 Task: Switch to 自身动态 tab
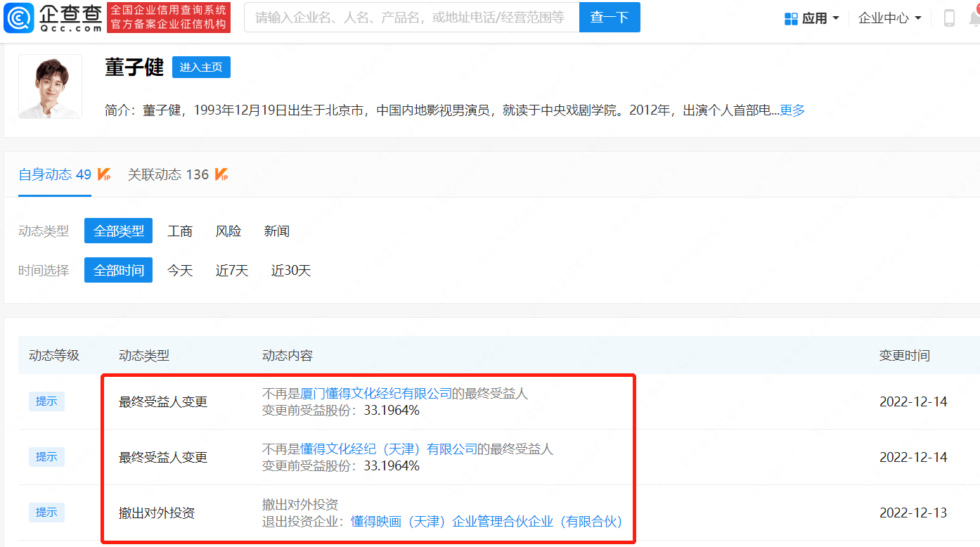coord(55,174)
